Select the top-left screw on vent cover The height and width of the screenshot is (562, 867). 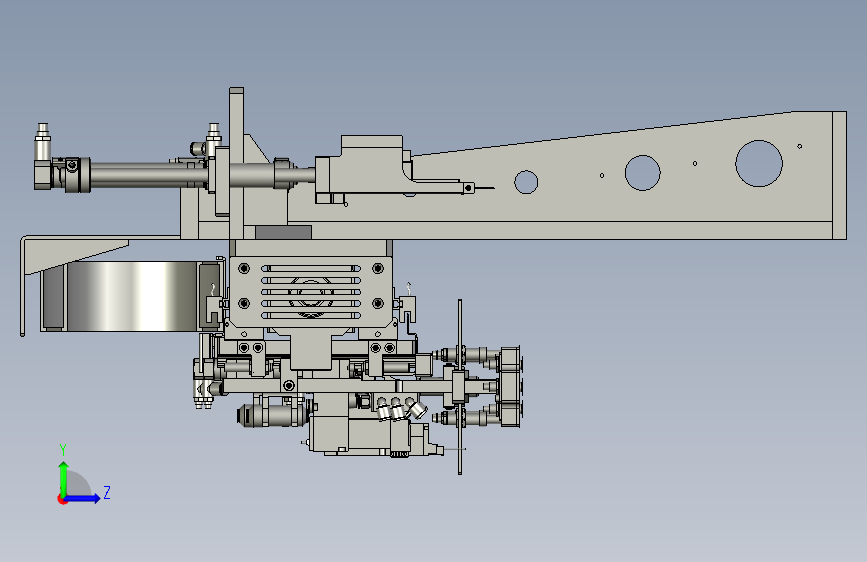point(244,269)
